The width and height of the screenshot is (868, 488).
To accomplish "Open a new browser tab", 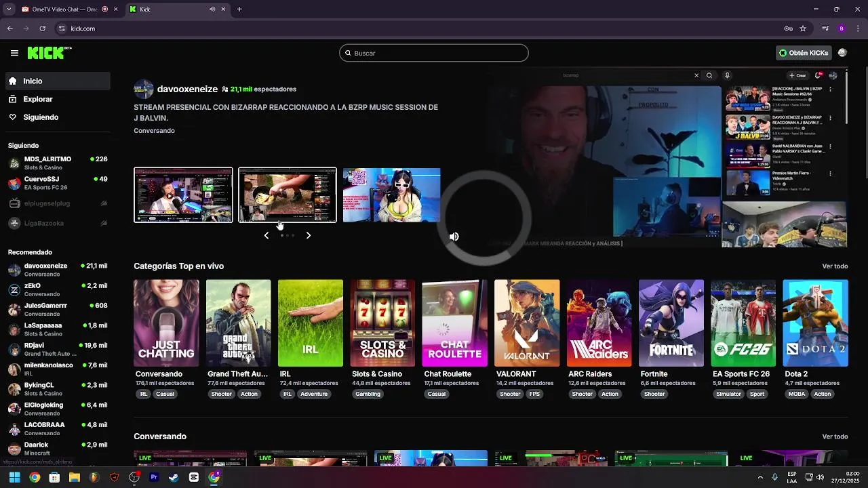I will click(x=239, y=9).
